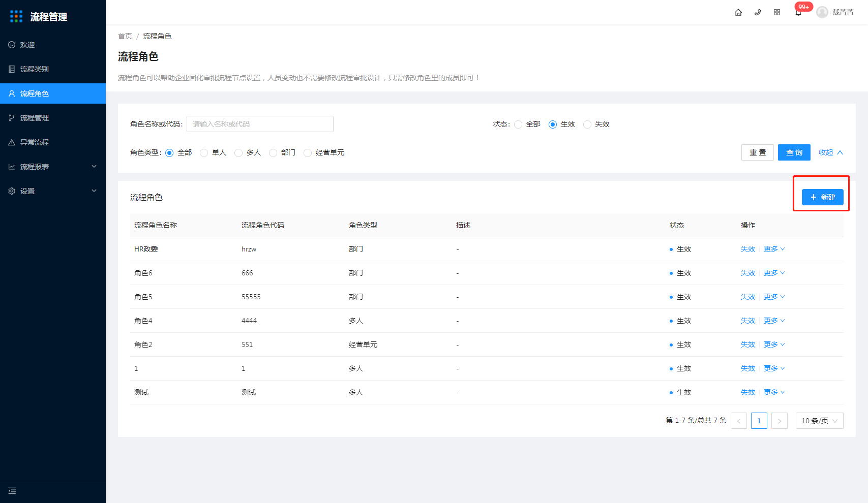Open 欢迎 in sidebar
Image resolution: width=868 pixels, height=503 pixels.
53,45
